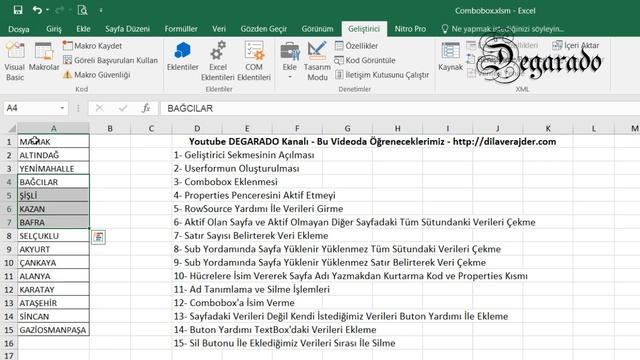This screenshot has width=640, height=360.
Task: Select cell '15- Sil Butonu İle Eklediğimiz Verileri'
Action: (284, 343)
